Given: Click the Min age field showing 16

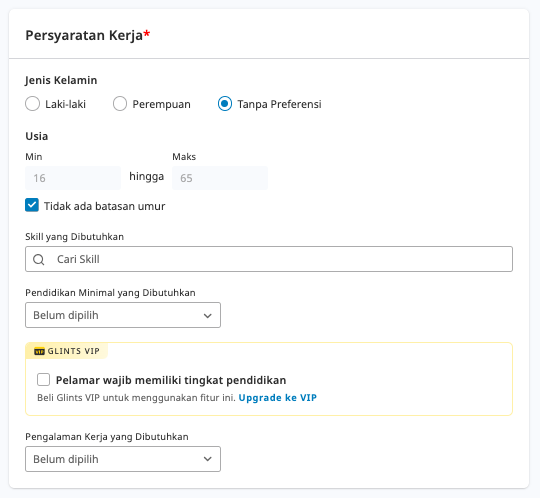Looking at the screenshot, I should 73,178.
